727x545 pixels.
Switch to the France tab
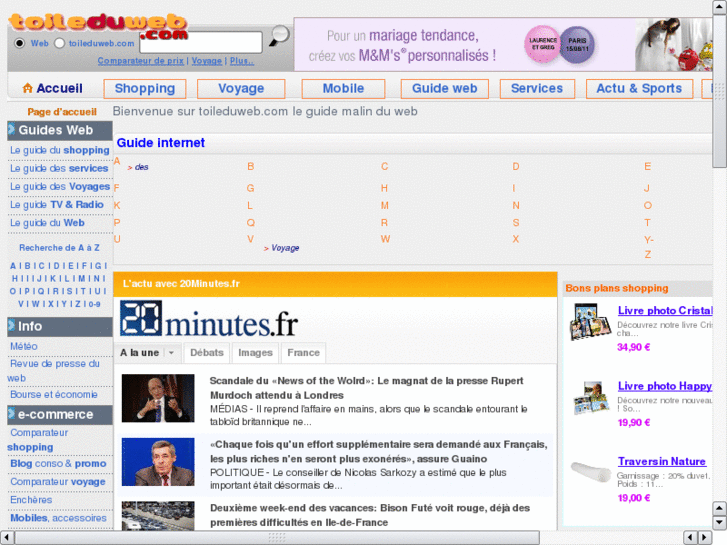304,353
